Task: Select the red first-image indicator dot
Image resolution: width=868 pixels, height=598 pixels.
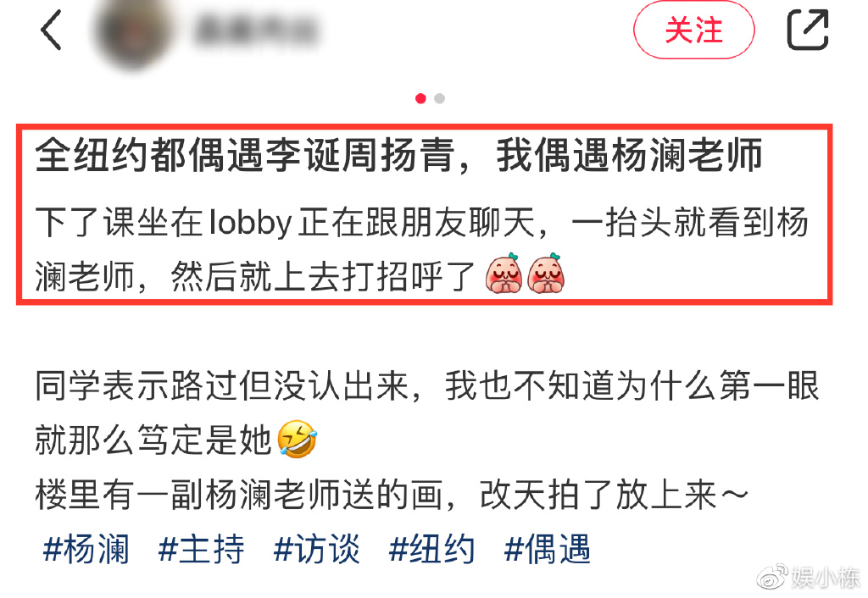Action: [x=420, y=98]
